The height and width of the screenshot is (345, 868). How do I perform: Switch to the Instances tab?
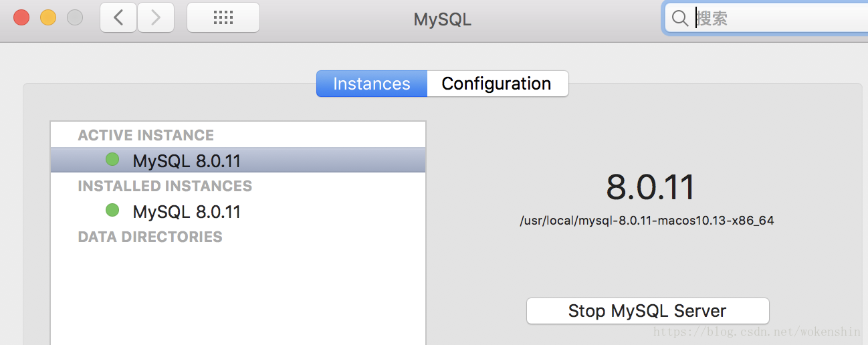372,84
